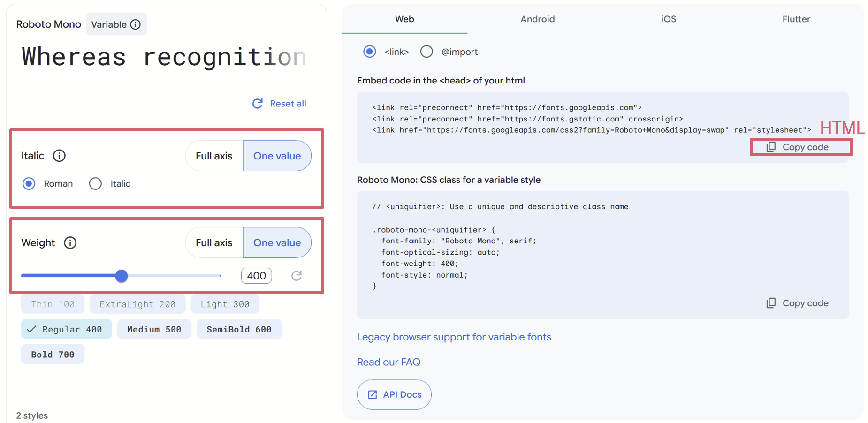Open the Flutter tab

pyautogui.click(x=796, y=19)
